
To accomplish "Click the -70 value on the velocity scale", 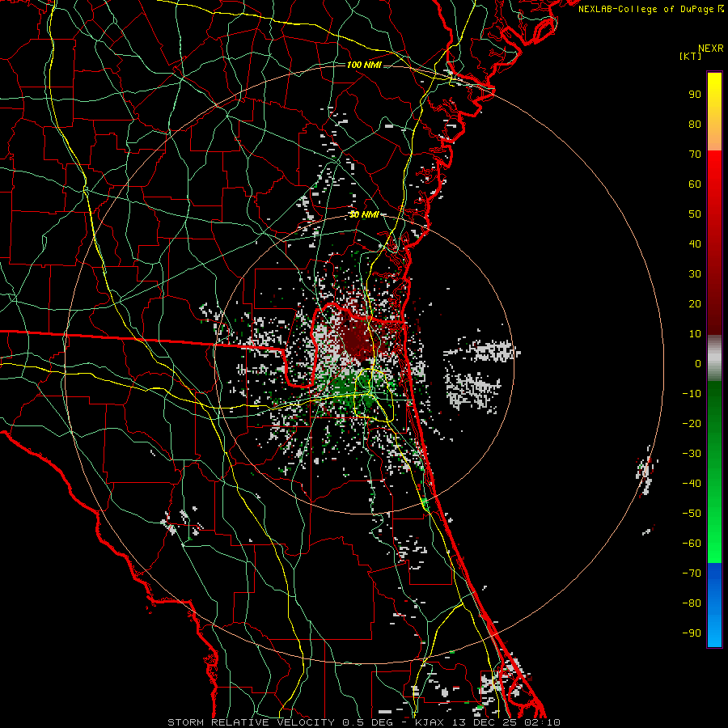I will tap(692, 574).
